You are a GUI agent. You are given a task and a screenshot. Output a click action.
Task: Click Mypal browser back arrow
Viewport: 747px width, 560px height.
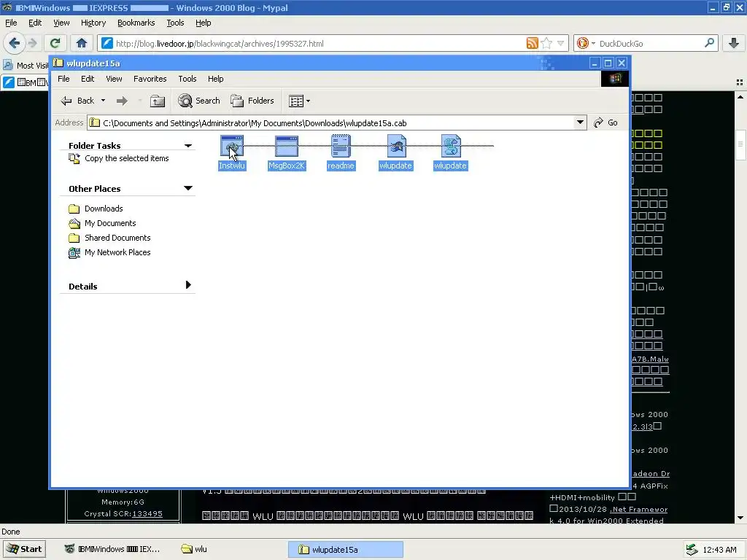click(x=15, y=43)
